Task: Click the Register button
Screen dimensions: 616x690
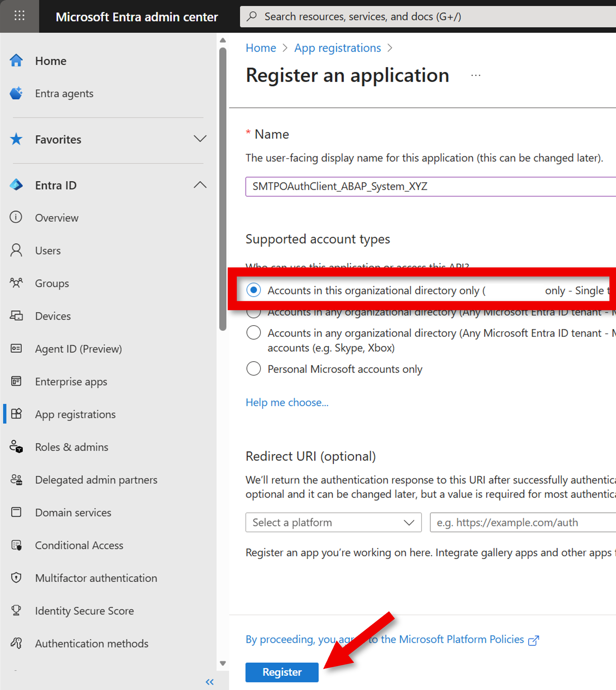Action: 282,672
